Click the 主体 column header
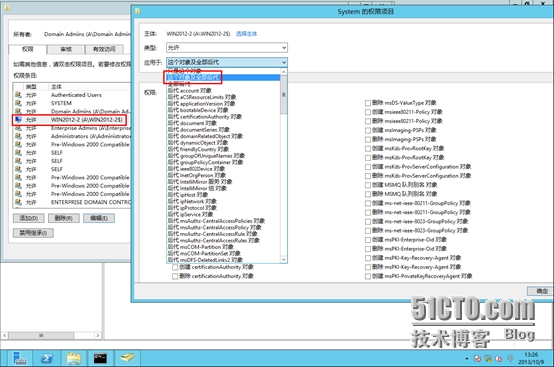This screenshot has width=554, height=367. click(x=90, y=87)
